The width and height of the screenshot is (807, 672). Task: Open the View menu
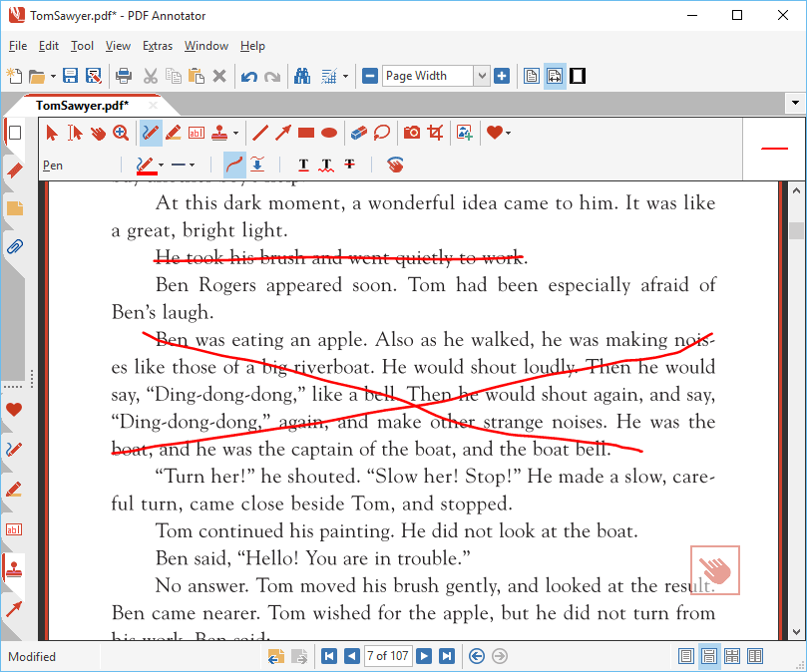point(118,46)
